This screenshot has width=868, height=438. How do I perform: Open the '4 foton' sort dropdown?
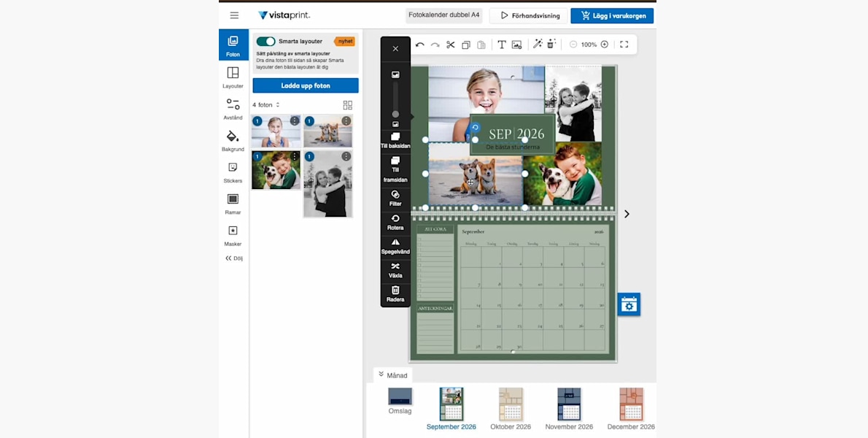tap(266, 105)
